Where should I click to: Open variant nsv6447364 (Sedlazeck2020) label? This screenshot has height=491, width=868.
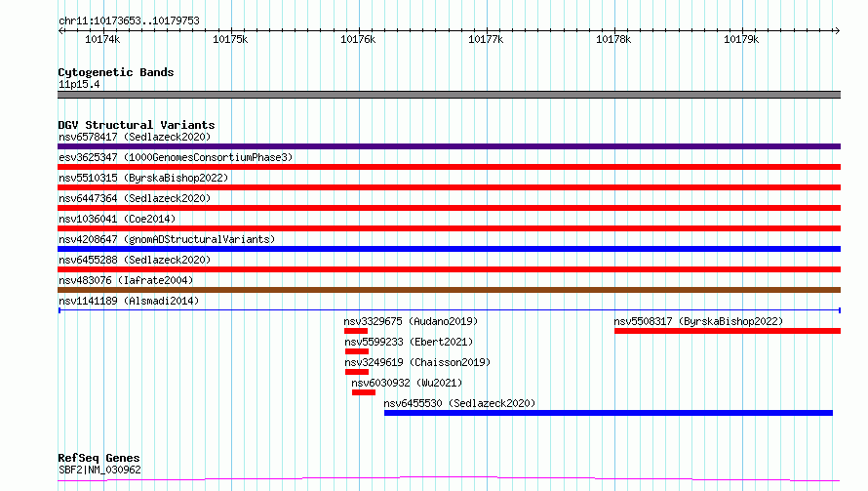pyautogui.click(x=135, y=198)
